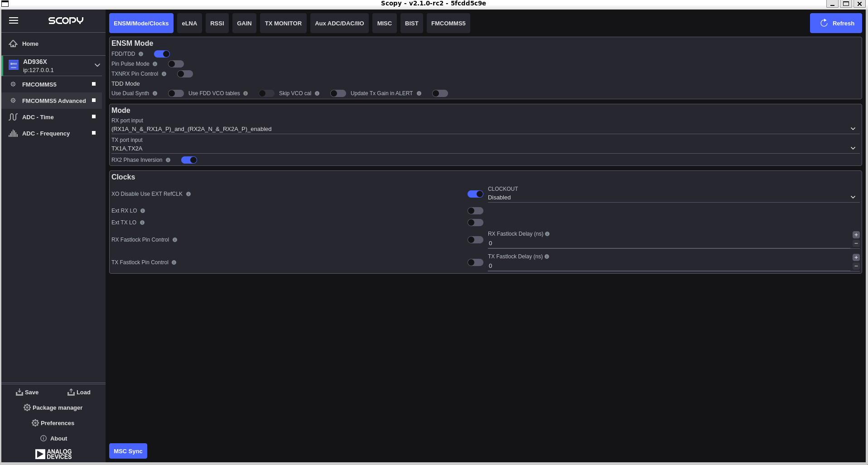Click the FMCOMMS5 gear icon
This screenshot has width=868, height=465.
tap(13, 84)
